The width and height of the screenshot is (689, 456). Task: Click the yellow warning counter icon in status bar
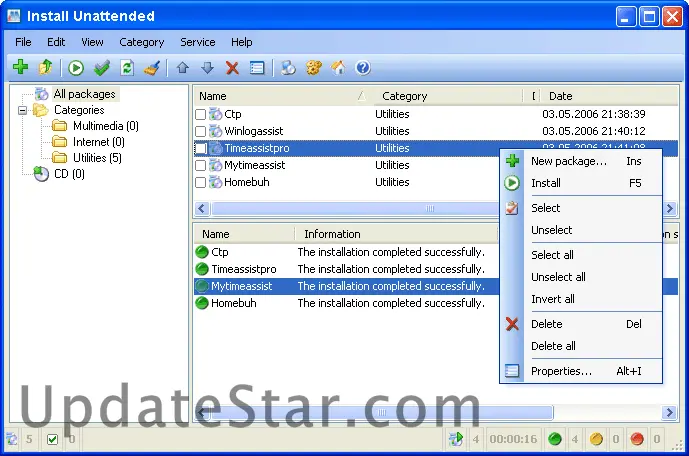[596, 438]
